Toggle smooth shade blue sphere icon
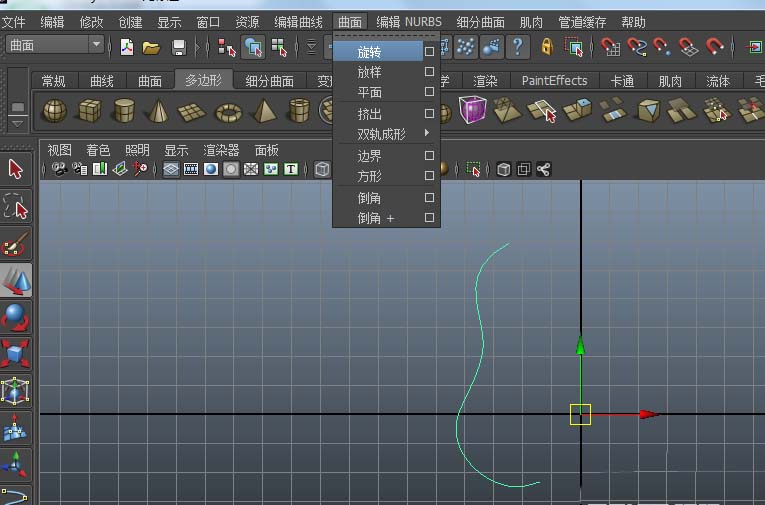 (211, 169)
